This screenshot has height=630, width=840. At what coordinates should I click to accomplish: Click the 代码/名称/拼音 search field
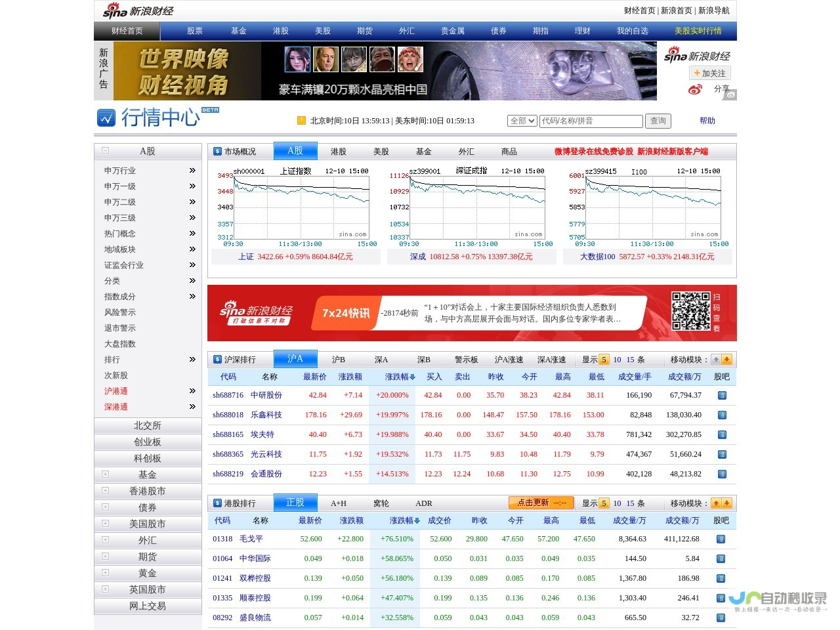591,121
